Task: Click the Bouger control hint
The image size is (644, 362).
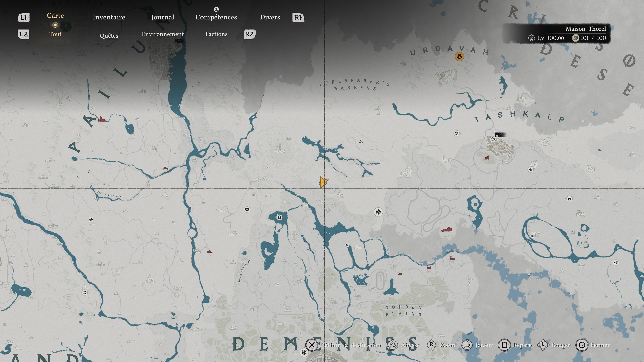Action: click(554, 345)
